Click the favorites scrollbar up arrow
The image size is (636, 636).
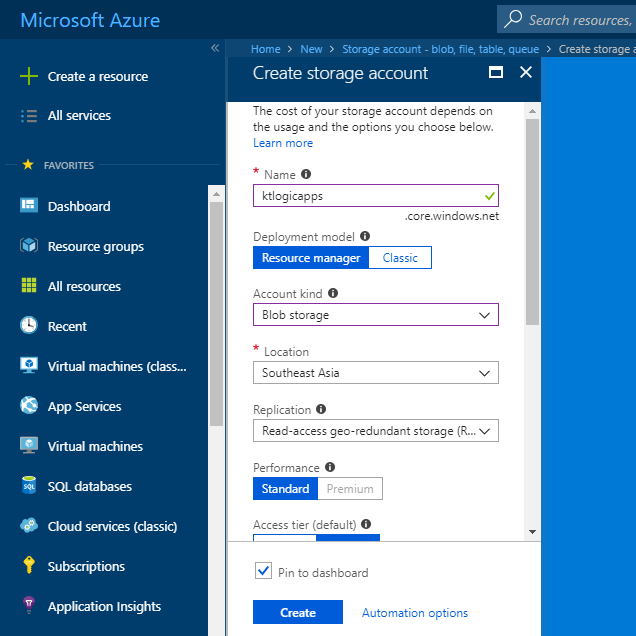pos(216,194)
